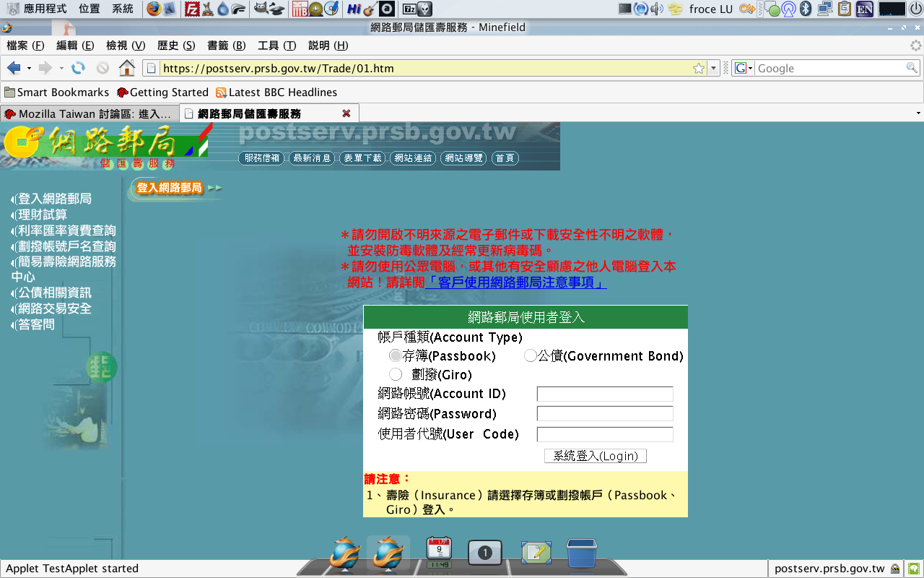924x578 pixels.
Task: Click the power shutdown icon in panel
Action: (x=916, y=9)
